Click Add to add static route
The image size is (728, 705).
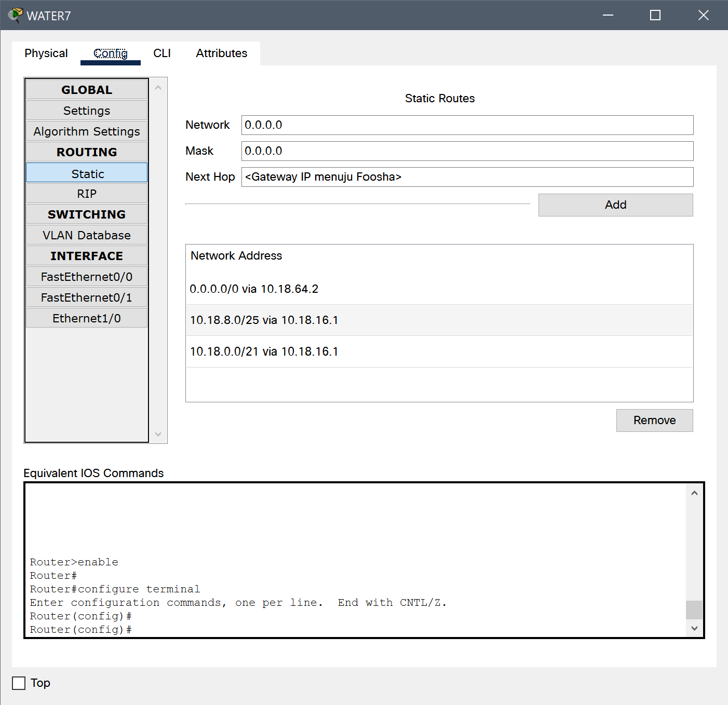616,205
